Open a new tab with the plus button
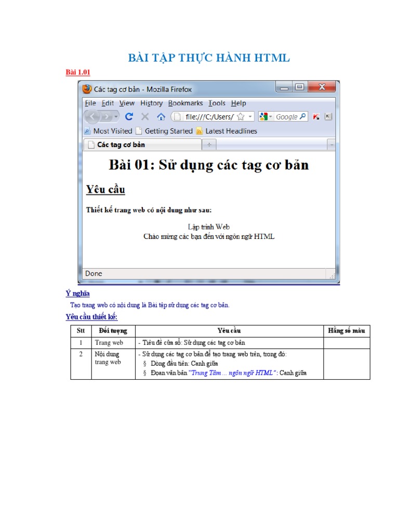Viewport: 399px width, 532px height. (209, 145)
